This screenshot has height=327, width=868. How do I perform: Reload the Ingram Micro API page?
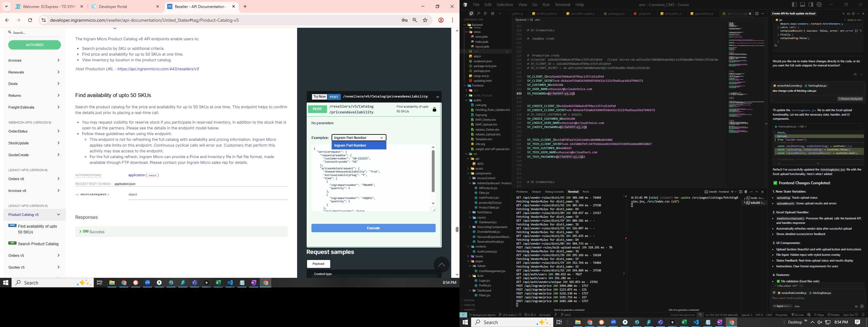[x=30, y=20]
